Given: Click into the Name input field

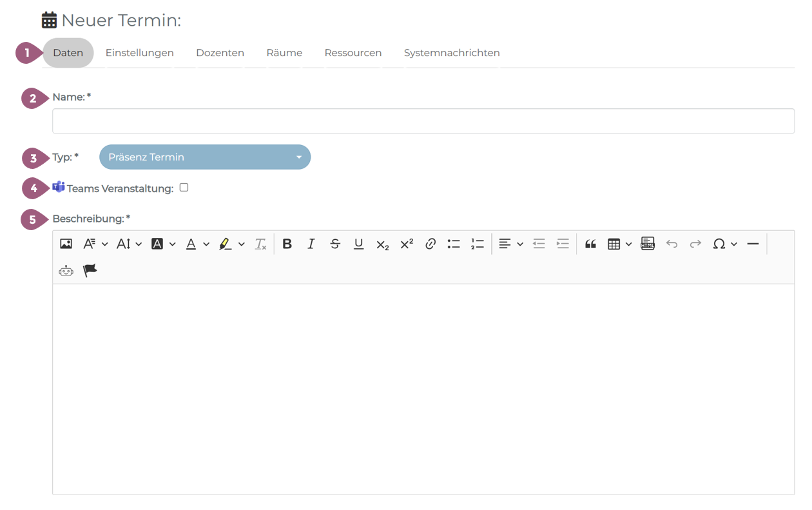Looking at the screenshot, I should click(423, 121).
